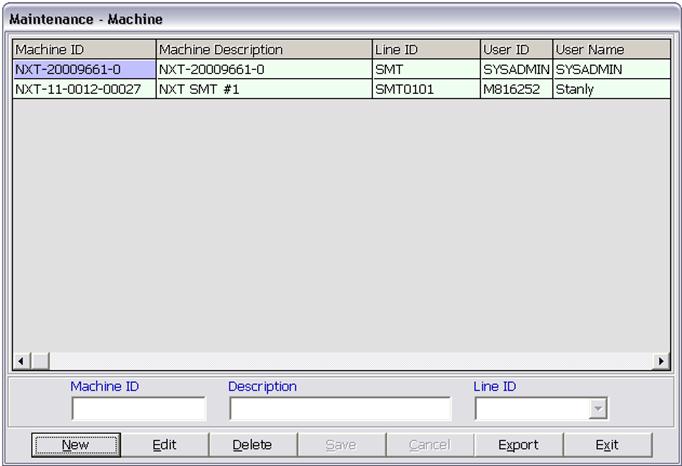682x466 pixels.
Task: Click the Edit button
Action: pyautogui.click(x=164, y=445)
